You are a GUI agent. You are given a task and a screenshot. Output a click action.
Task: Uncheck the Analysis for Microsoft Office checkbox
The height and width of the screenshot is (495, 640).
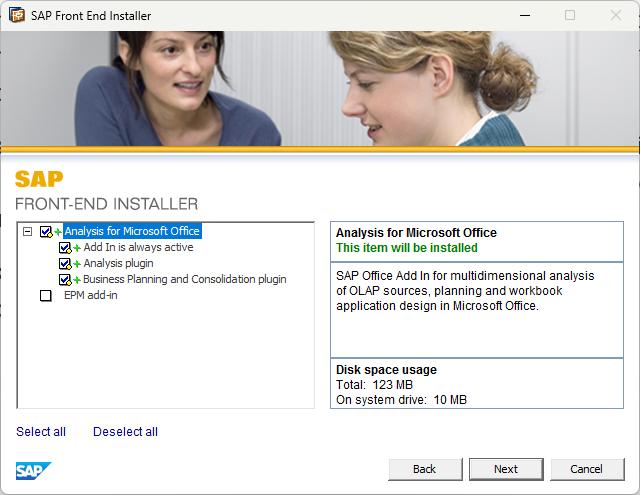(x=46, y=231)
